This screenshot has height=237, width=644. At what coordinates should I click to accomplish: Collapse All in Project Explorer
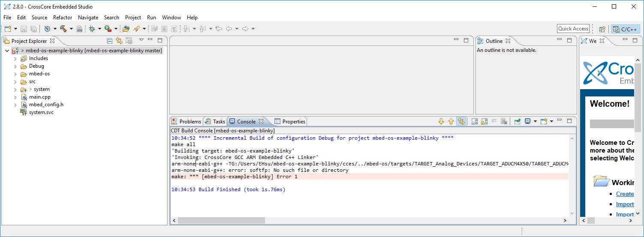tap(110, 41)
